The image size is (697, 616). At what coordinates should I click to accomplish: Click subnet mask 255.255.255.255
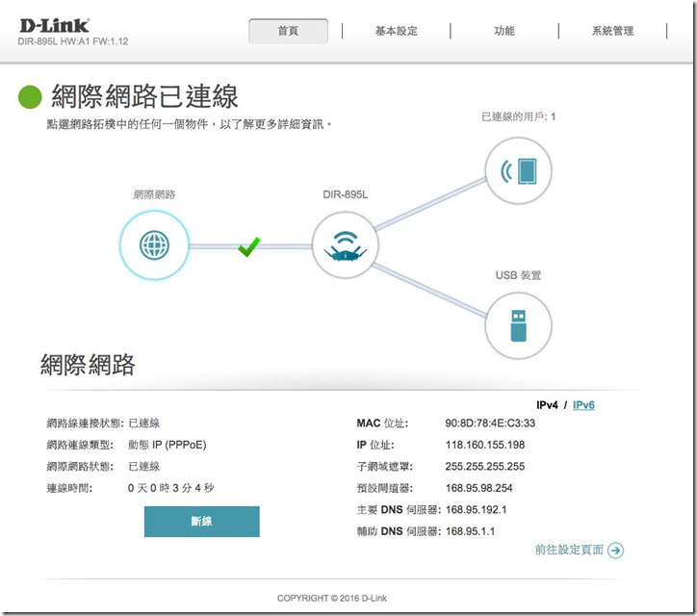tap(485, 467)
